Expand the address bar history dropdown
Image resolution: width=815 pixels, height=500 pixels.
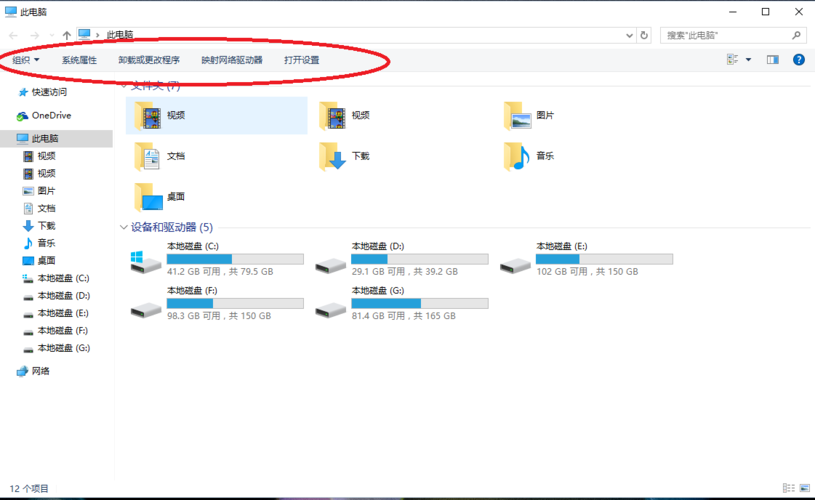[629, 35]
